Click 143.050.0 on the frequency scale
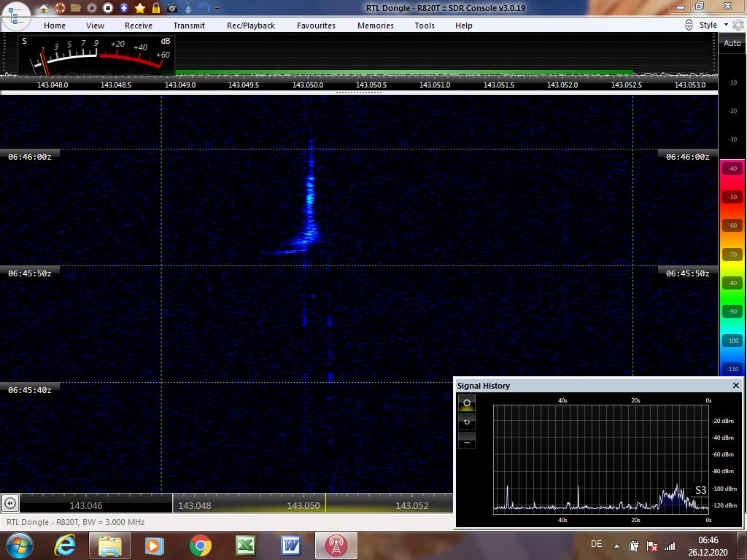The width and height of the screenshot is (747, 560). [x=308, y=85]
